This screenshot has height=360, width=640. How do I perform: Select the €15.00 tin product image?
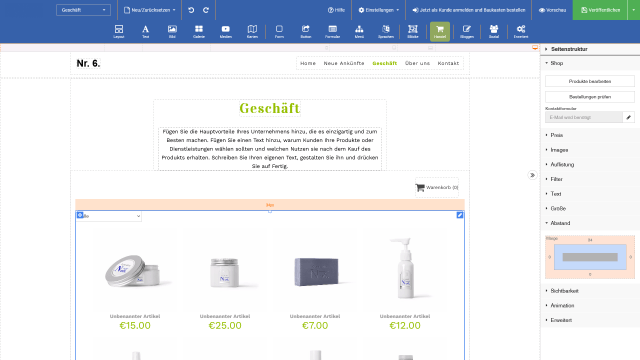point(135,270)
